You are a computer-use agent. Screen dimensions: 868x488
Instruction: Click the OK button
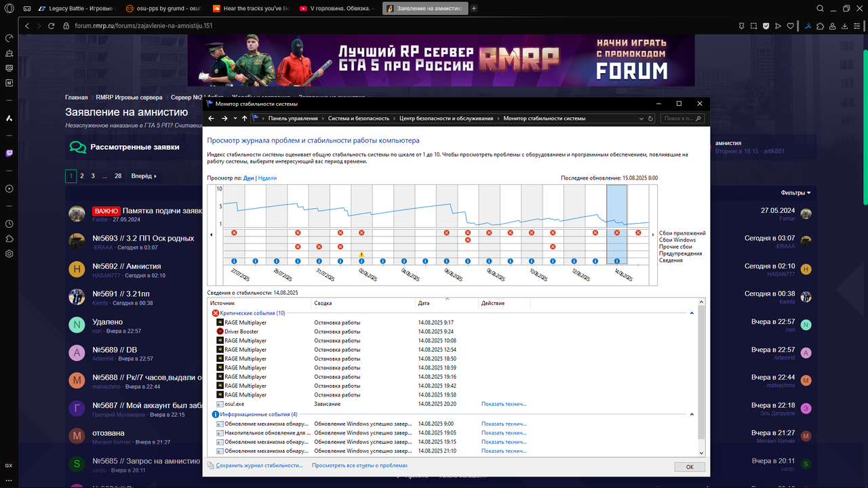pos(690,467)
